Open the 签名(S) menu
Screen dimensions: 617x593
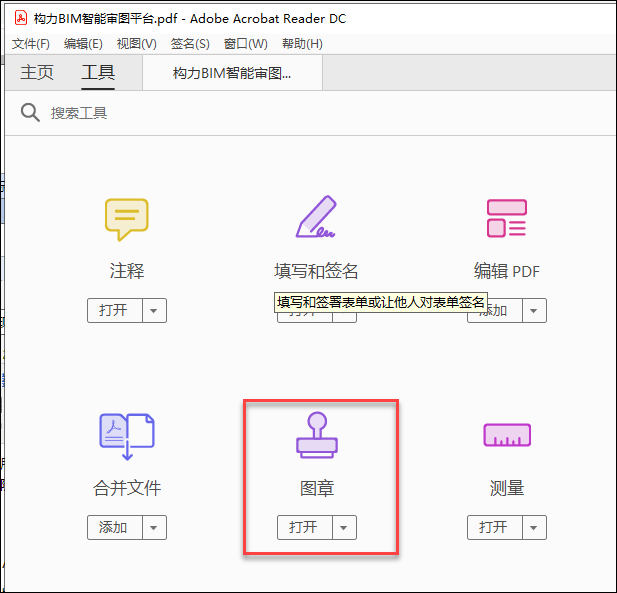coord(190,44)
